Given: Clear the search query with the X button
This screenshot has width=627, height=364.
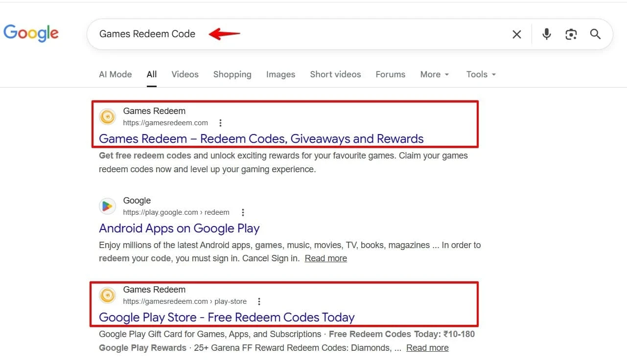Looking at the screenshot, I should pyautogui.click(x=517, y=34).
